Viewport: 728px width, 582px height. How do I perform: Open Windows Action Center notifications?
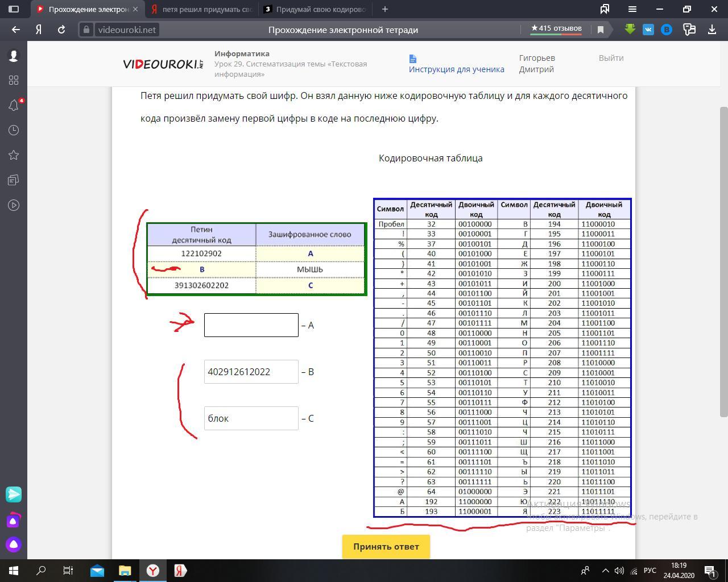tap(710, 571)
